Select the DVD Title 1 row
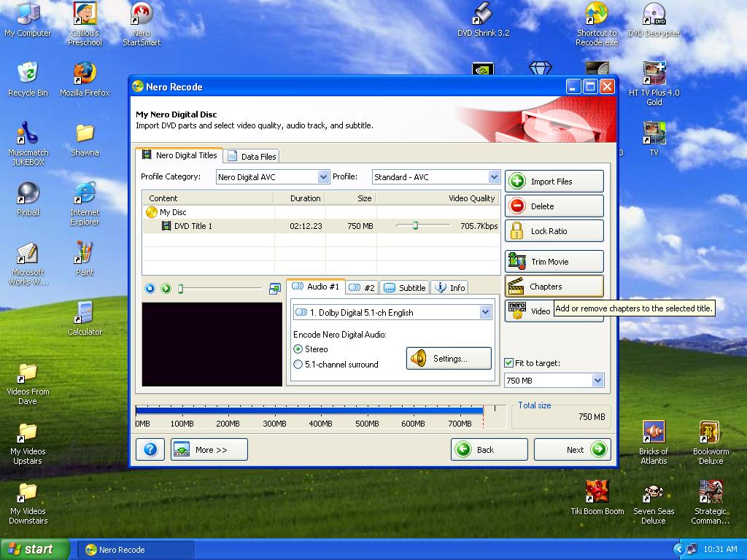The image size is (747, 560). [x=321, y=226]
